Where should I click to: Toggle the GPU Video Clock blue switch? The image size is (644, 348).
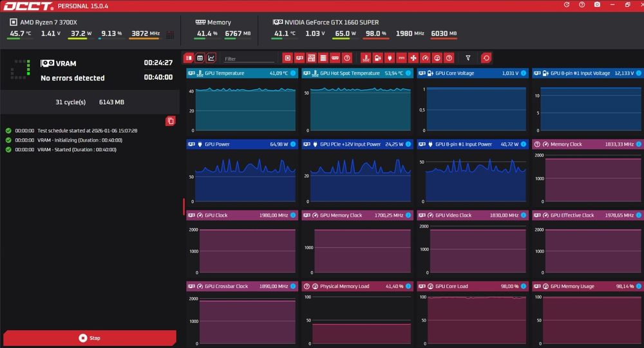(524, 215)
